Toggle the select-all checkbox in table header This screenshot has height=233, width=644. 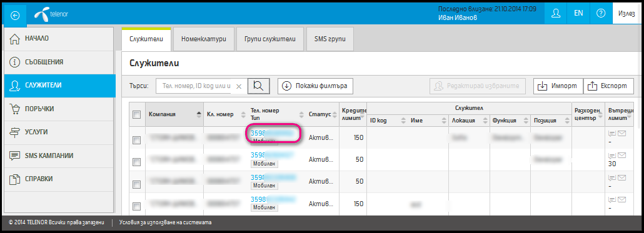point(137,115)
